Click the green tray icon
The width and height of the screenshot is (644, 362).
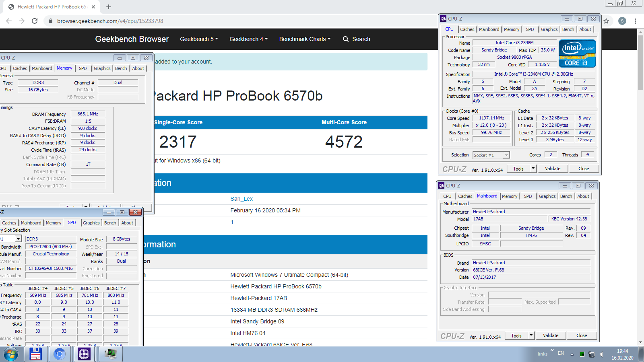click(x=582, y=354)
